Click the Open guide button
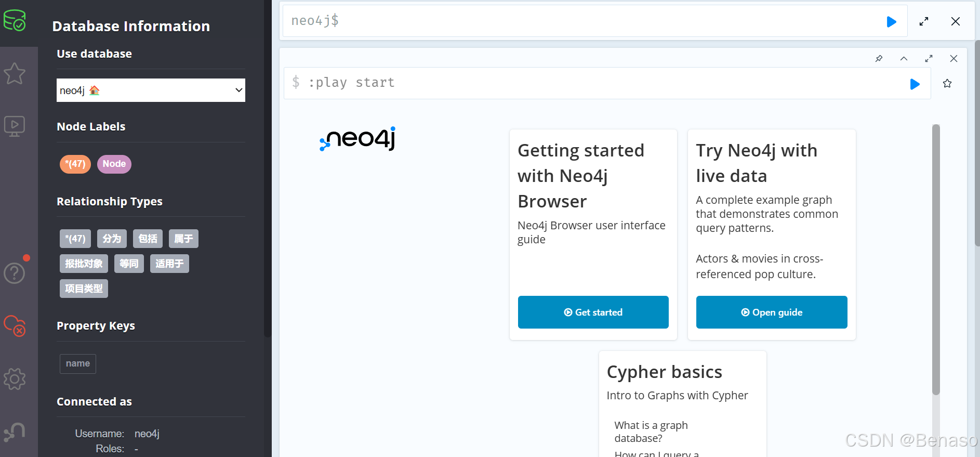The height and width of the screenshot is (457, 980). (771, 312)
